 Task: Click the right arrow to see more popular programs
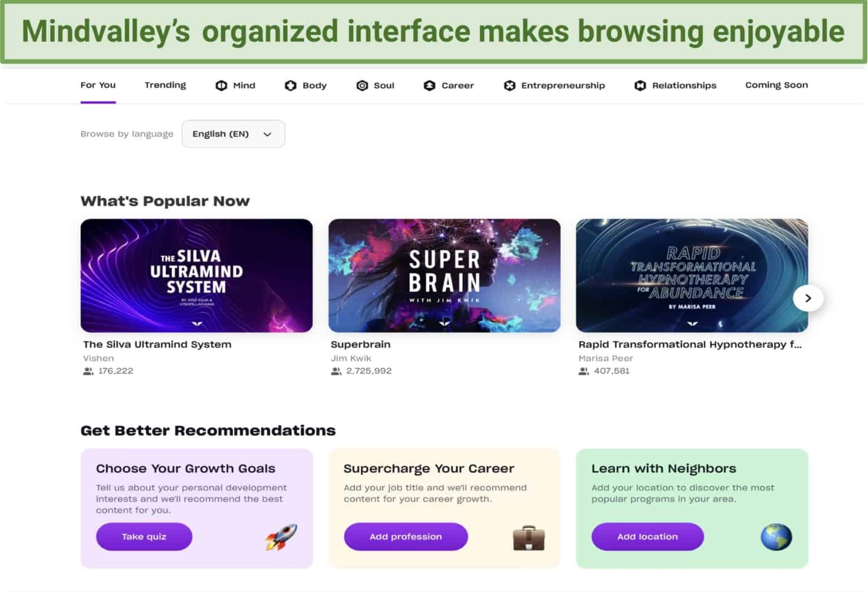point(808,298)
